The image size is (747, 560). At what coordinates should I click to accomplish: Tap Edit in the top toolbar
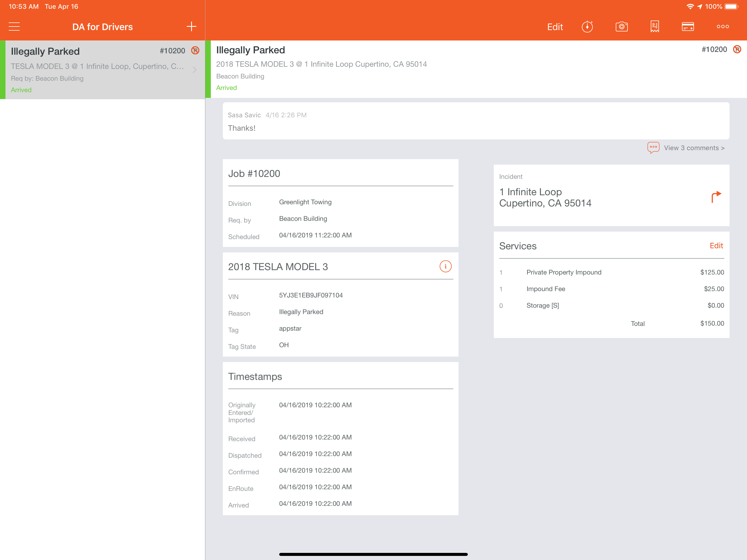[x=555, y=27]
